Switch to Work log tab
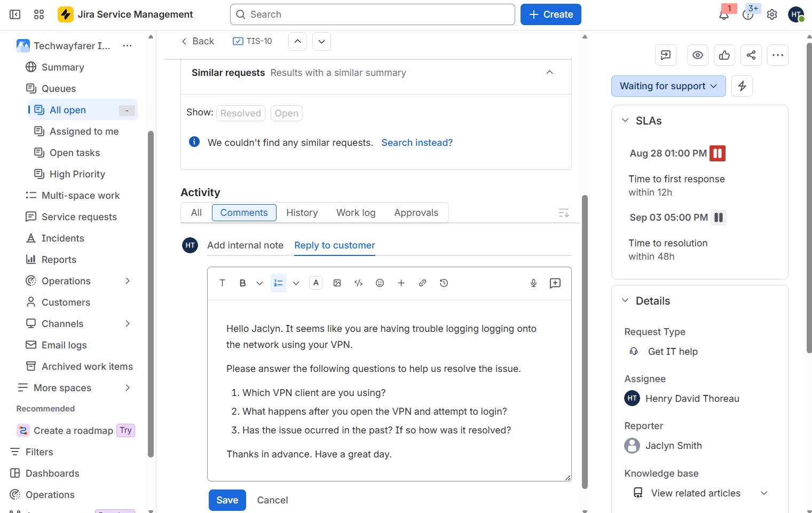 [x=356, y=213]
